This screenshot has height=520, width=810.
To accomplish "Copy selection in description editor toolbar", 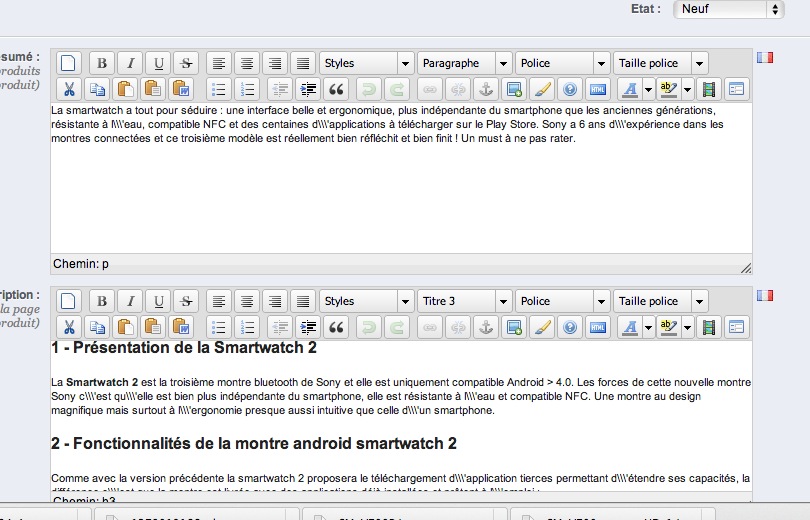I will pos(97,327).
